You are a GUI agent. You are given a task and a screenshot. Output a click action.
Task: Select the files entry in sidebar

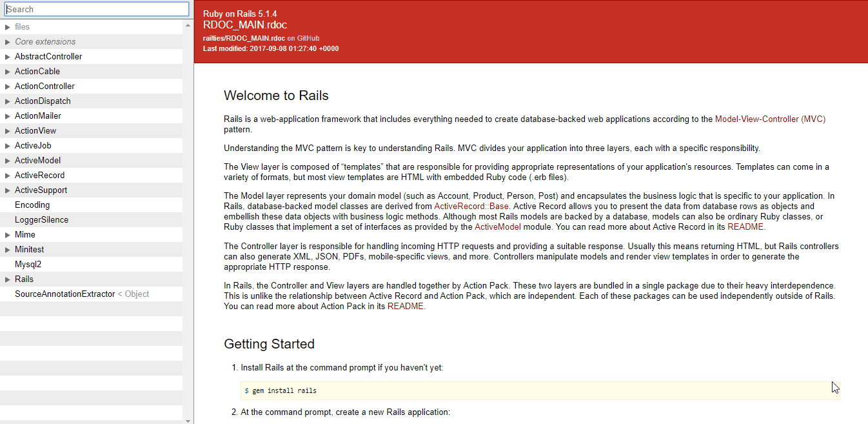coord(22,27)
